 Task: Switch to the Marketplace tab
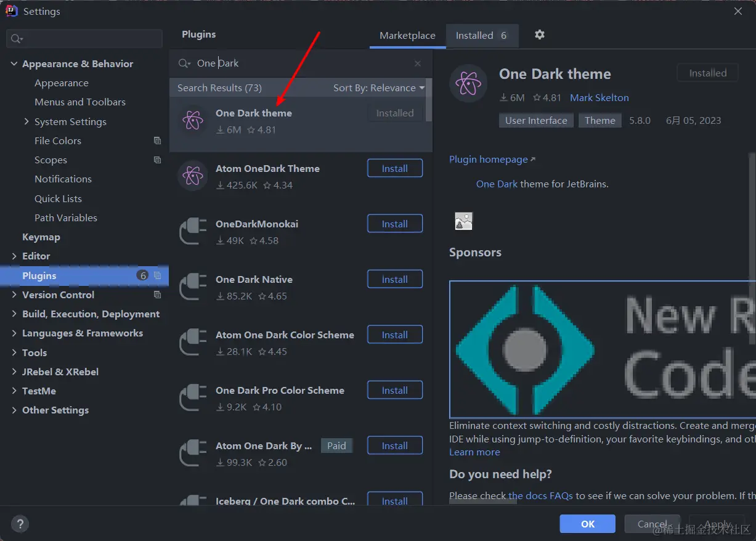pyautogui.click(x=407, y=36)
